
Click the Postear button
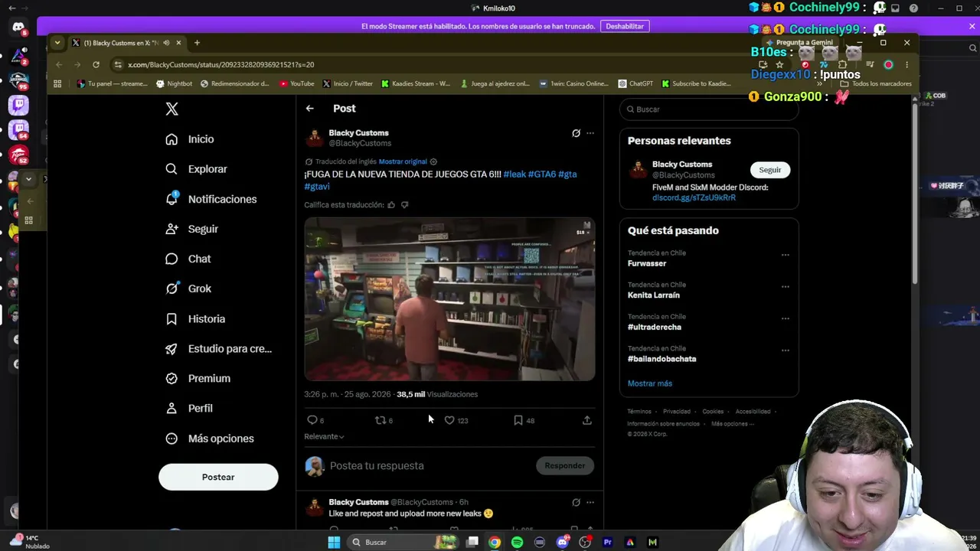pos(218,477)
